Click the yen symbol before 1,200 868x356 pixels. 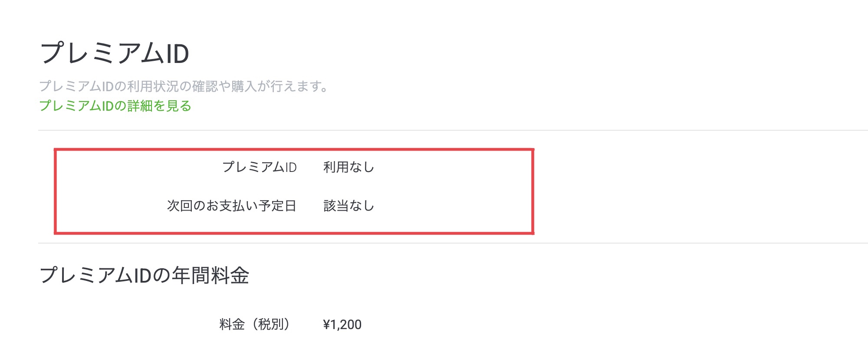[327, 325]
